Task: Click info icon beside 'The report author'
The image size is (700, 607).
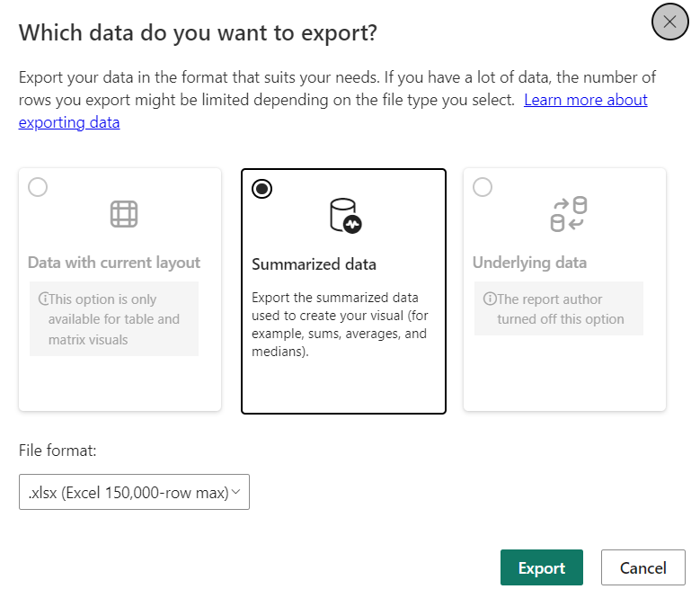Action: point(490,299)
